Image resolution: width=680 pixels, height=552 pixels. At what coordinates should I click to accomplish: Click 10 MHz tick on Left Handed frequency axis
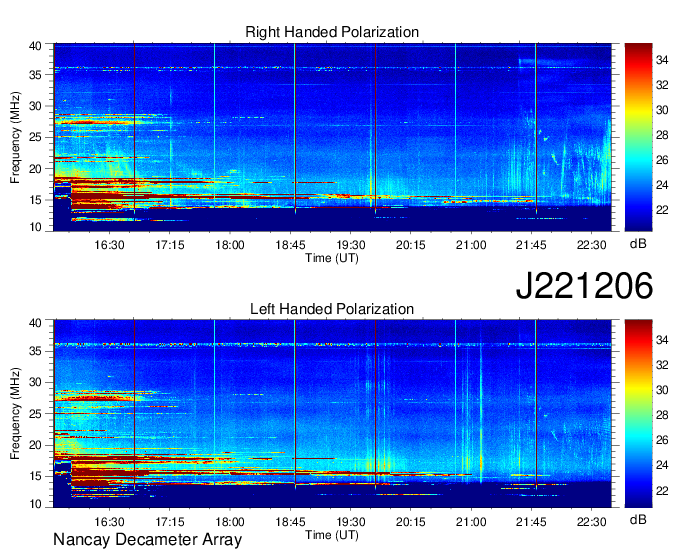(x=35, y=503)
